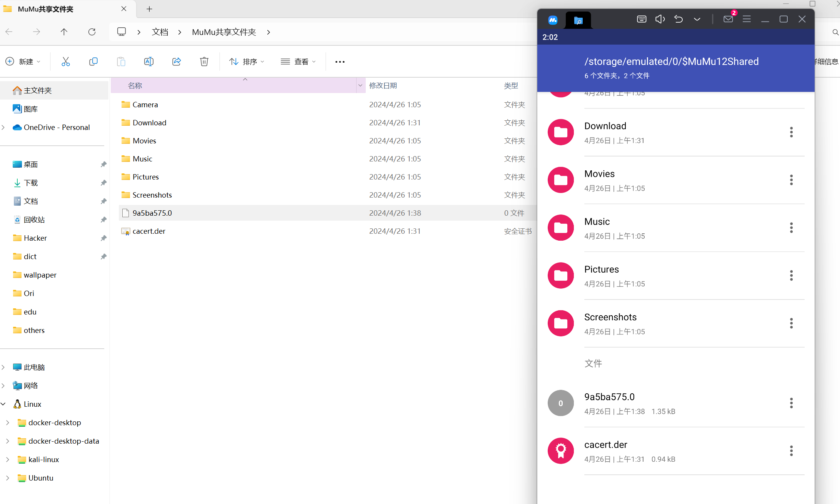Click the Rename icon in the toolbar
The image size is (840, 504).
tap(148, 62)
